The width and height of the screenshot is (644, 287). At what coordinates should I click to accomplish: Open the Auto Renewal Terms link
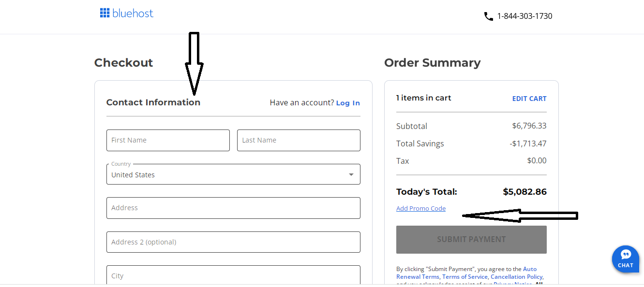(x=530, y=269)
